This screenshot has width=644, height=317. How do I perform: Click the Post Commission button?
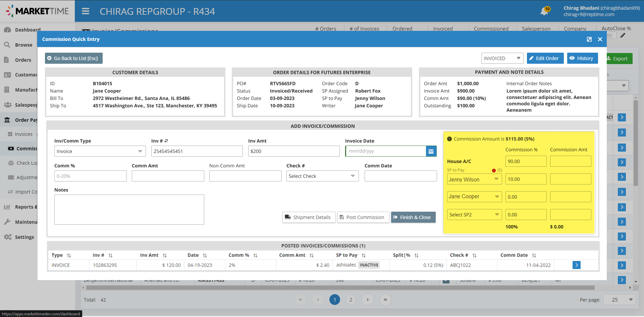(x=363, y=217)
